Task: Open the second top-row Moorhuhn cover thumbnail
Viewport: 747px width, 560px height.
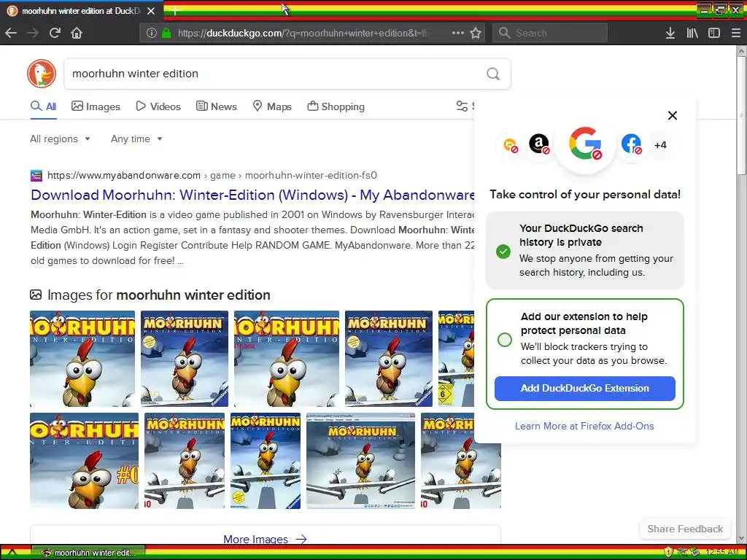Action: coord(185,359)
